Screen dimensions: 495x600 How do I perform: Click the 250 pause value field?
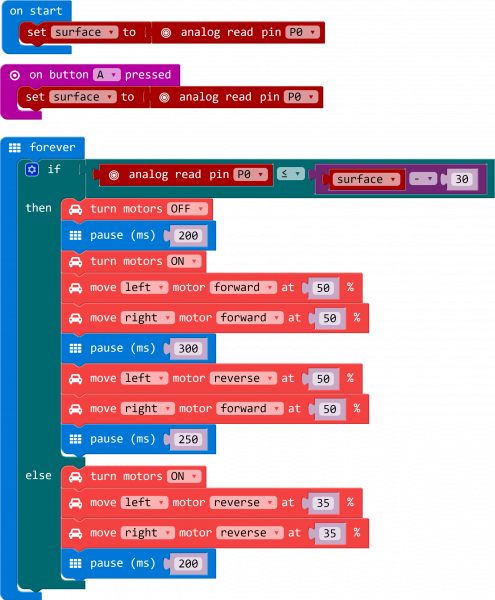click(188, 439)
